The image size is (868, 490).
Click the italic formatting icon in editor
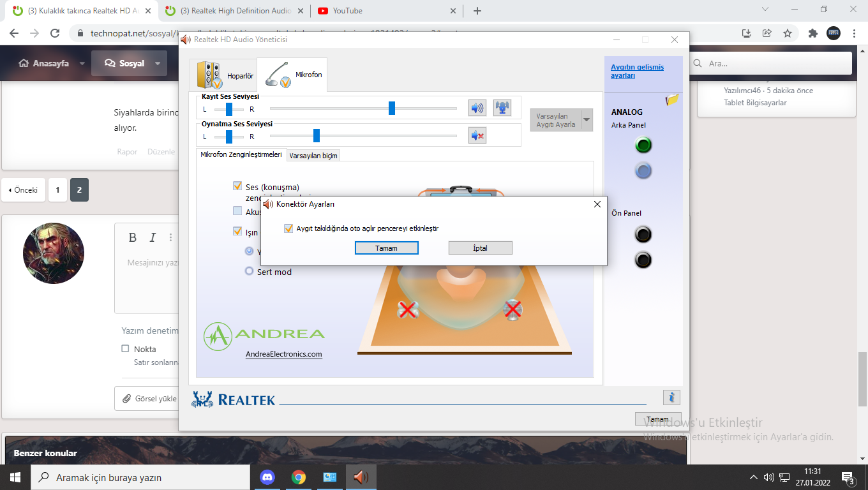point(153,238)
